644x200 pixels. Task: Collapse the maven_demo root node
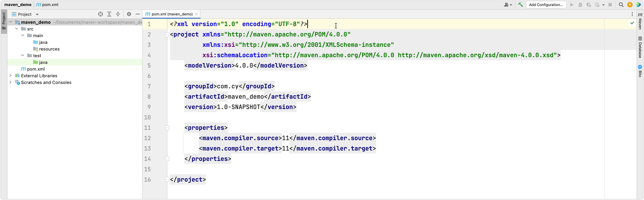[11, 22]
